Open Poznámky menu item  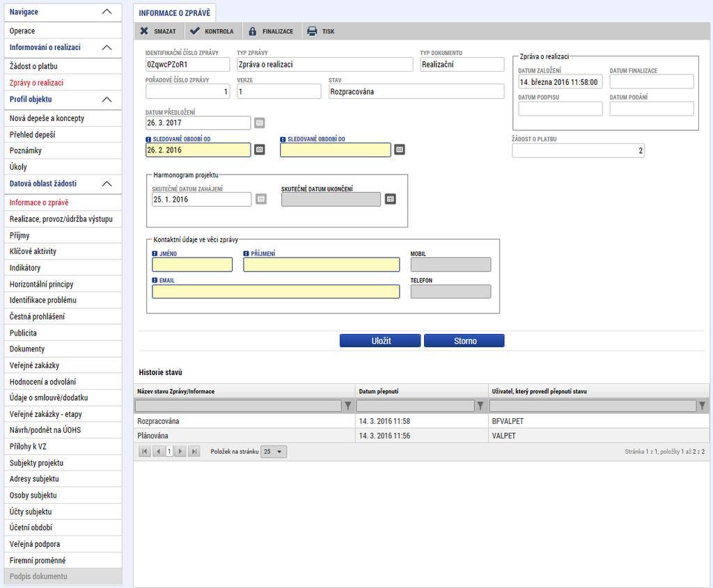pyautogui.click(x=63, y=150)
